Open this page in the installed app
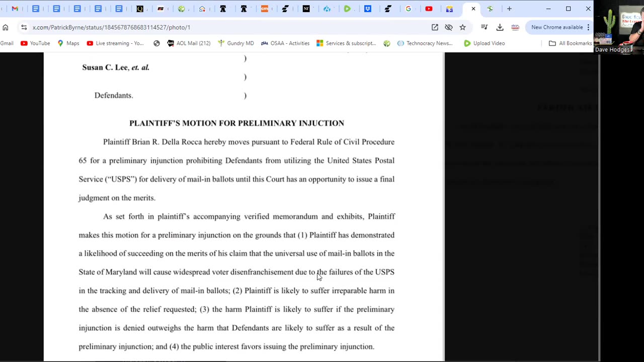The image size is (644, 362). pyautogui.click(x=435, y=27)
